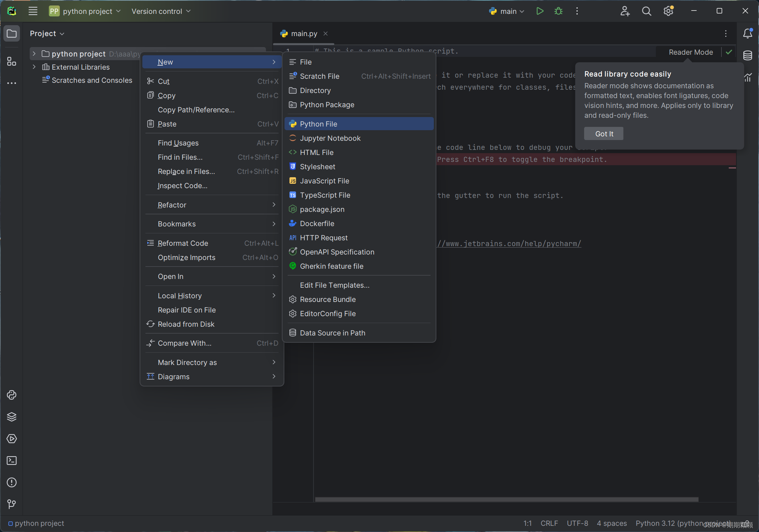This screenshot has height=532, width=759.
Task: Click the PyCharm logo icon in title bar
Action: [x=12, y=11]
